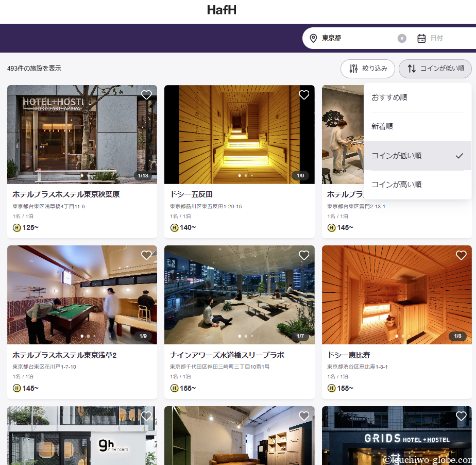Open the 日付 date field
The height and width of the screenshot is (465, 476).
click(x=436, y=38)
